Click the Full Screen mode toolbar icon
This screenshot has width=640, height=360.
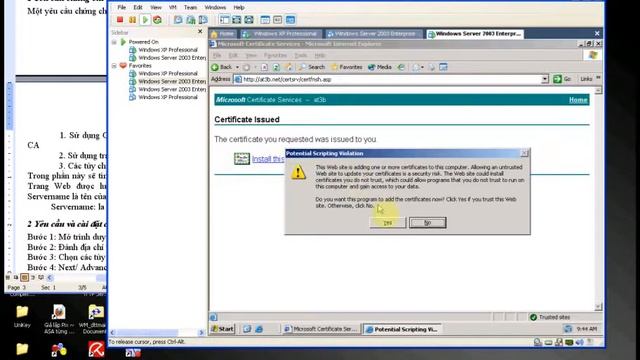[x=236, y=20]
